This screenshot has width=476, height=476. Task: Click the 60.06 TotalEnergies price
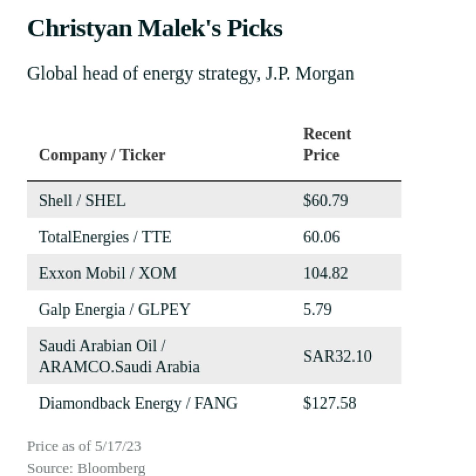tap(321, 237)
